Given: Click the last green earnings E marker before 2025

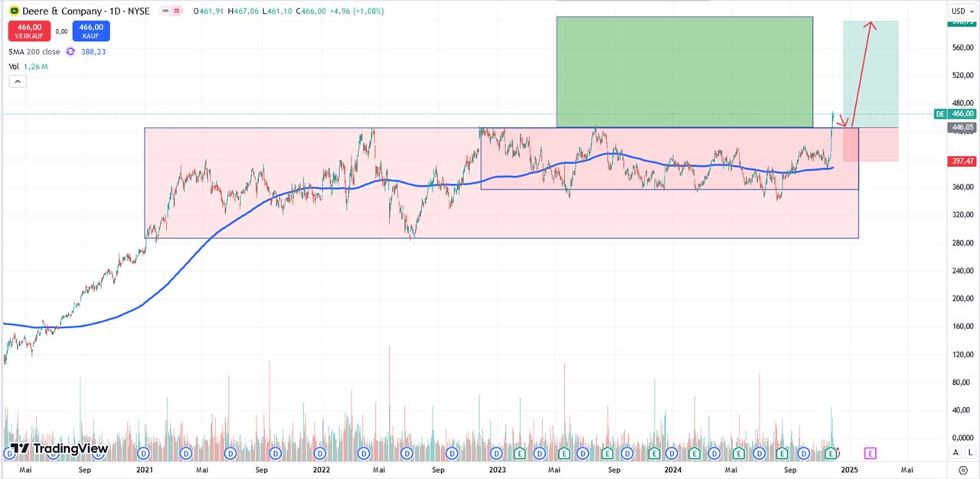Looking at the screenshot, I should point(831,453).
